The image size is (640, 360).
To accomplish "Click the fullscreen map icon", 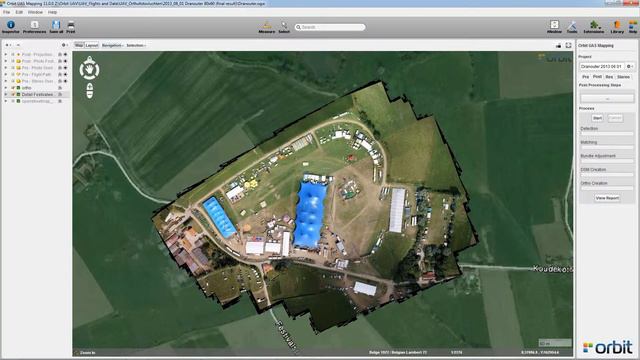I will (568, 45).
